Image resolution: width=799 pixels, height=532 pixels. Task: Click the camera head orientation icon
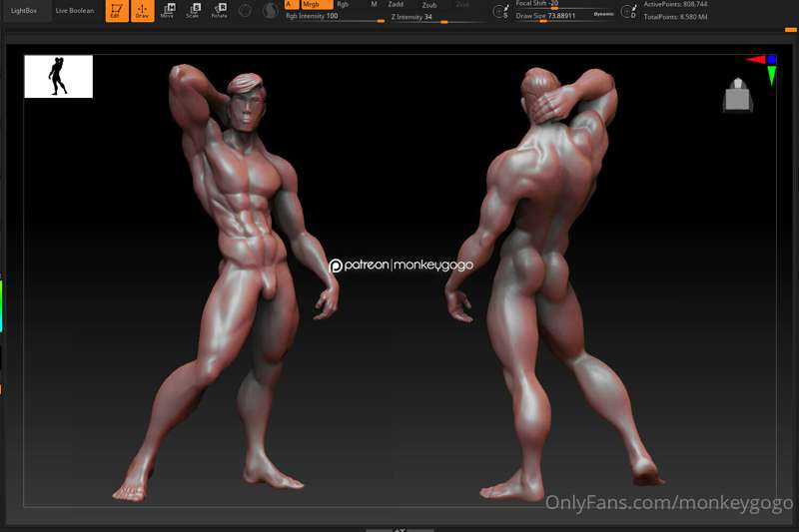coord(738,94)
